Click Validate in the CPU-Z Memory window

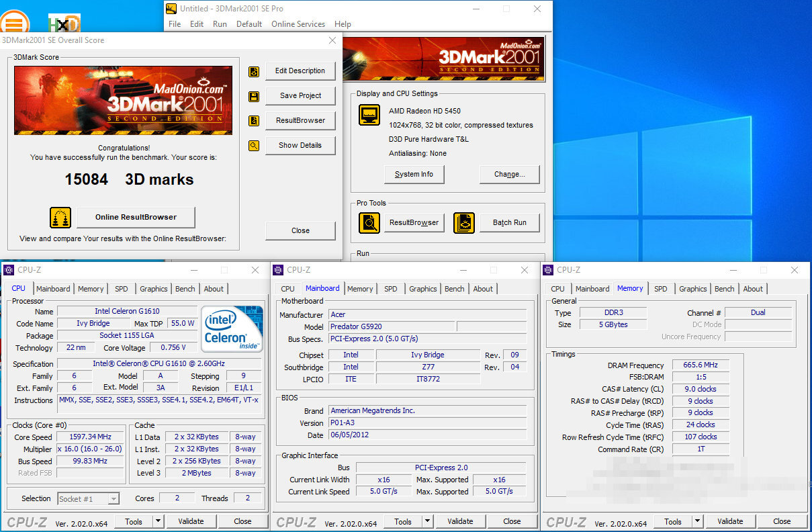pyautogui.click(x=730, y=521)
